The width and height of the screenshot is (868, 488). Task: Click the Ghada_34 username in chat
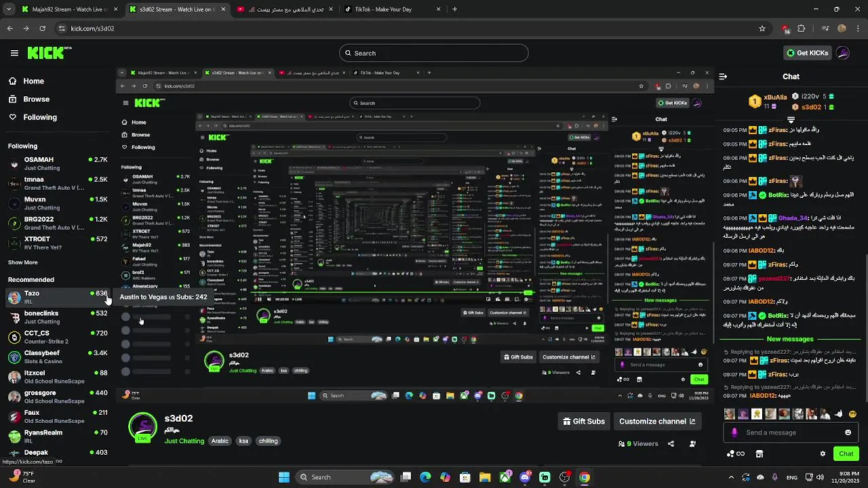[x=793, y=218]
